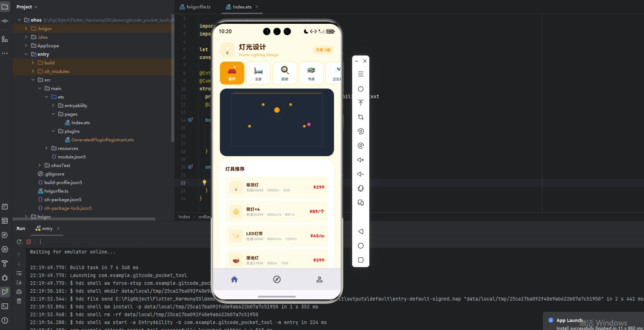The height and width of the screenshot is (330, 644).
Task: Click the emulator screenshot crop icon
Action: pos(361,117)
